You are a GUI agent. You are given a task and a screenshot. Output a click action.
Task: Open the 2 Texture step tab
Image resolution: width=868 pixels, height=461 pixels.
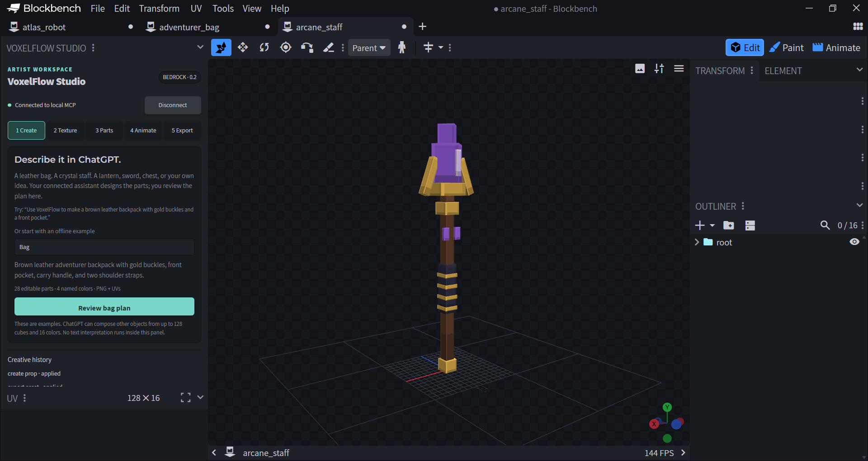(66, 131)
